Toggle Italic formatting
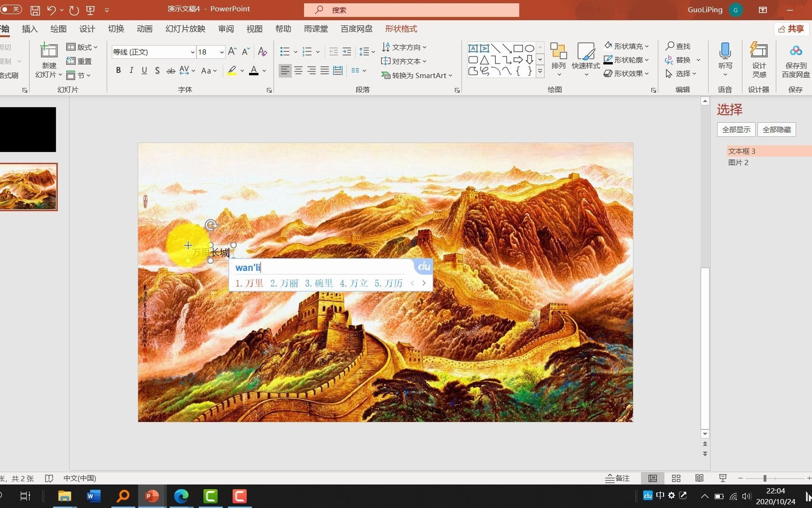This screenshot has height=508, width=812. [131, 71]
